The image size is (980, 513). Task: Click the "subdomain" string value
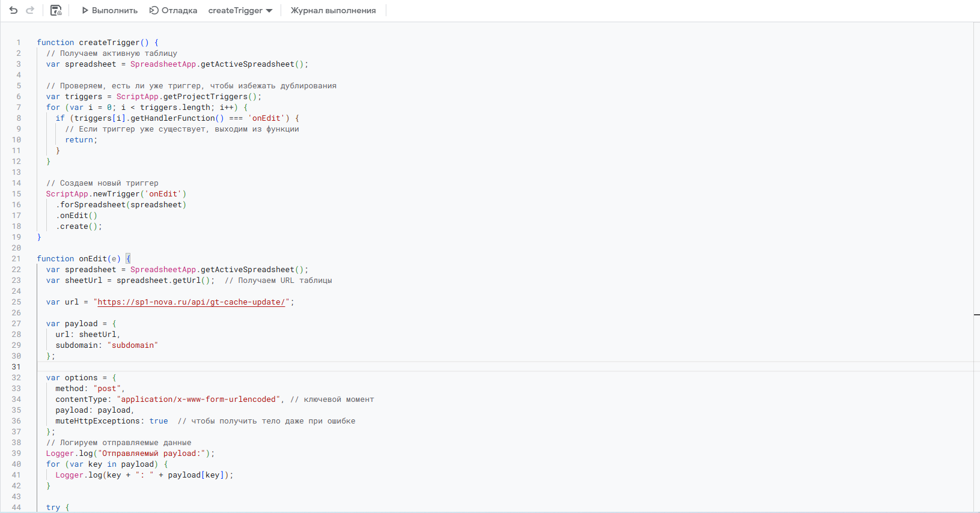tap(132, 345)
